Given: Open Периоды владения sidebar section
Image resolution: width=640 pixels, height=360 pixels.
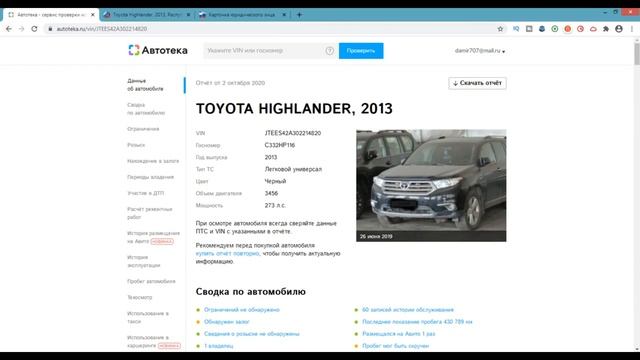Looking at the screenshot, I should pos(150,177).
